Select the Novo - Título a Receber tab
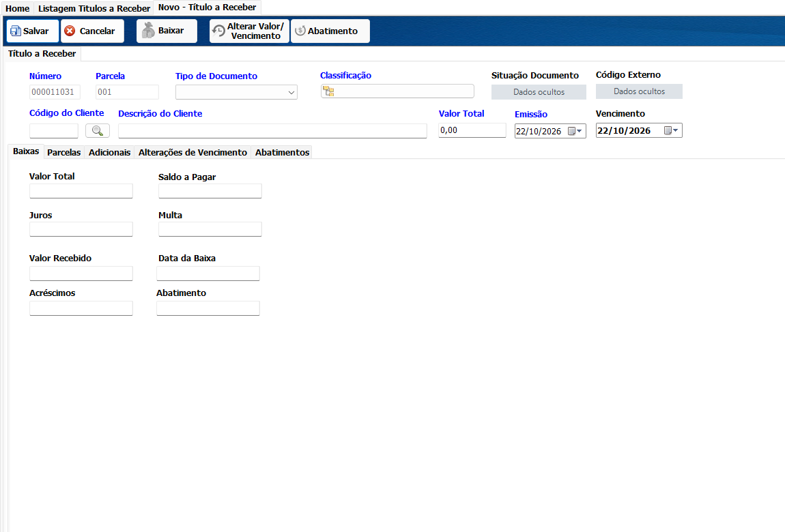The width and height of the screenshot is (785, 532). coord(208,8)
